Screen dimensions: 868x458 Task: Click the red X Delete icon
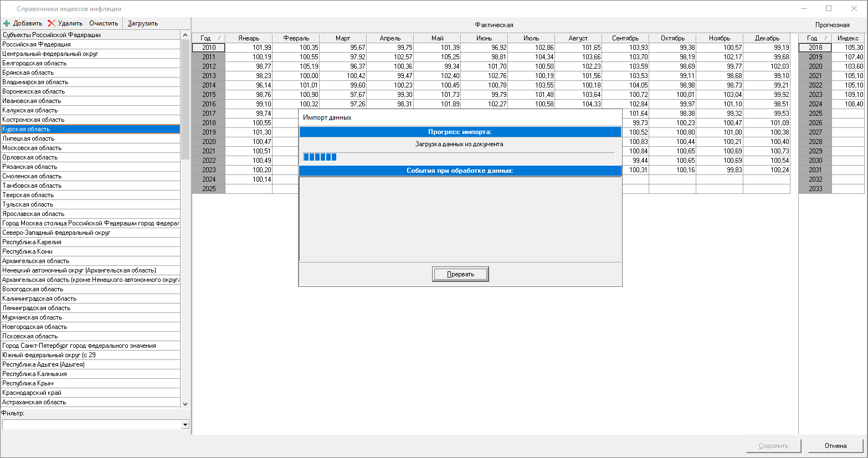point(52,23)
